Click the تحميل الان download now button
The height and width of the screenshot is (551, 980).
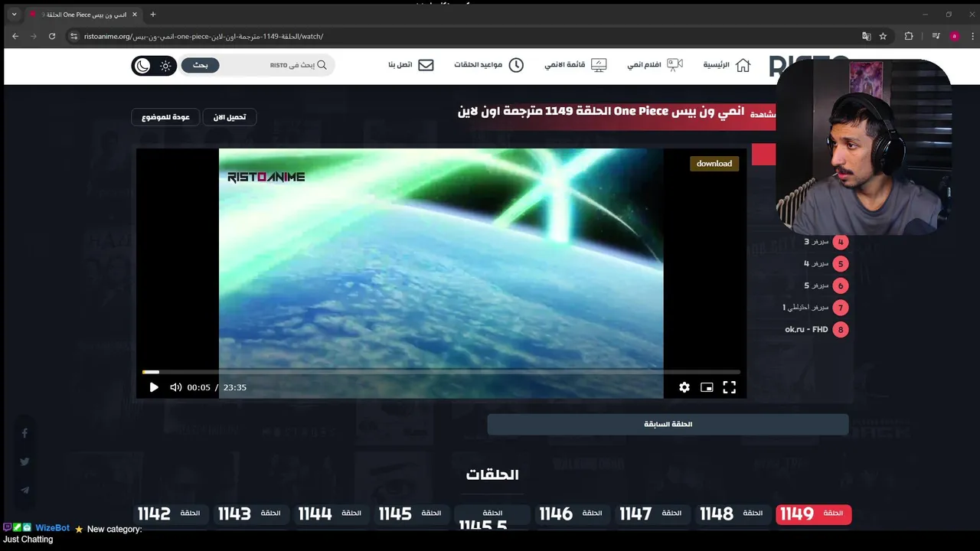(x=230, y=117)
